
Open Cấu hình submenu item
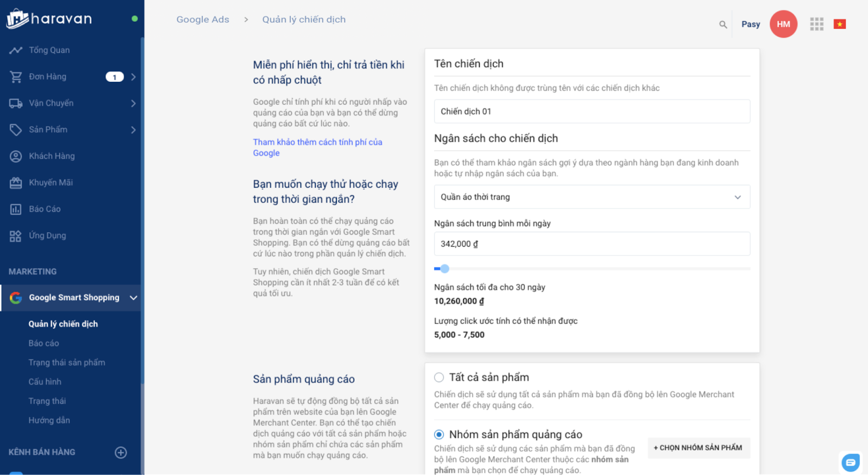click(x=45, y=382)
